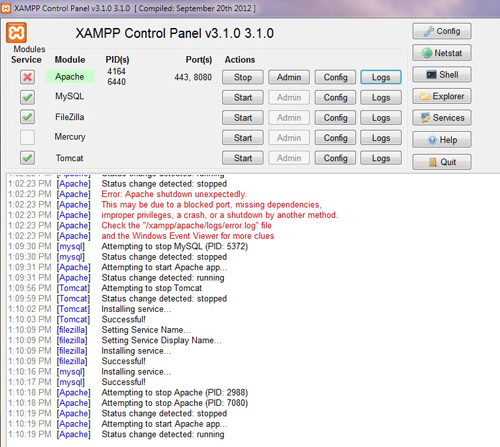Viewport: 500px width, 447px height.
Task: Click the last 'Status change detected: running' line
Action: [163, 434]
